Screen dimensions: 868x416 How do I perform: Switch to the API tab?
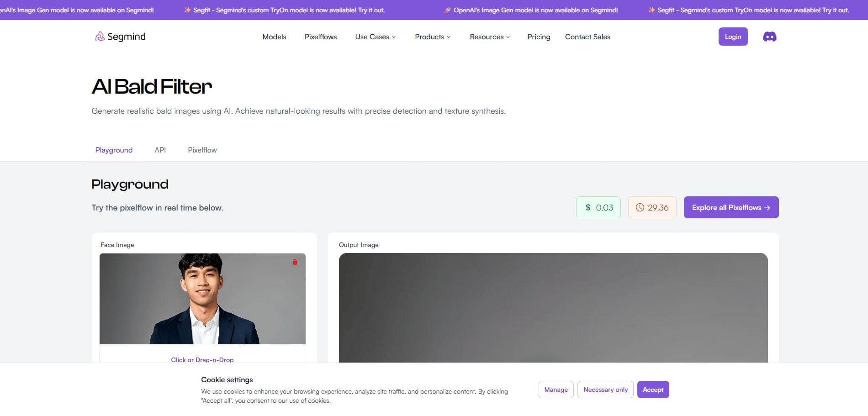tap(160, 150)
